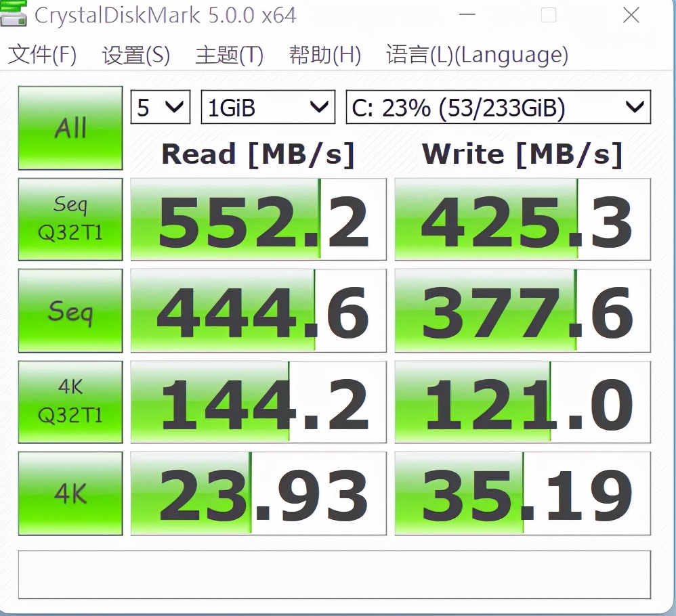This screenshot has height=616, width=676.
Task: Start the plain Seq test
Action: (70, 311)
